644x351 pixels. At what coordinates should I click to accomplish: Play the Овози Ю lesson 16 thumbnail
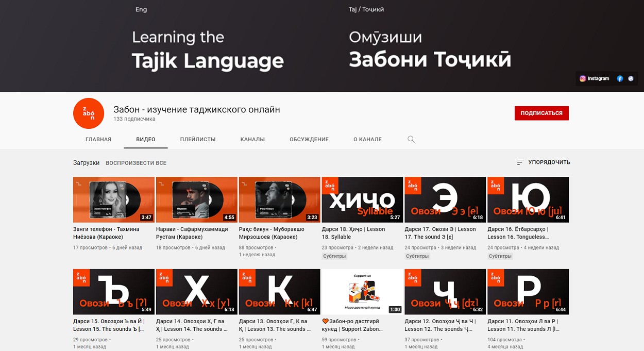[x=528, y=199]
